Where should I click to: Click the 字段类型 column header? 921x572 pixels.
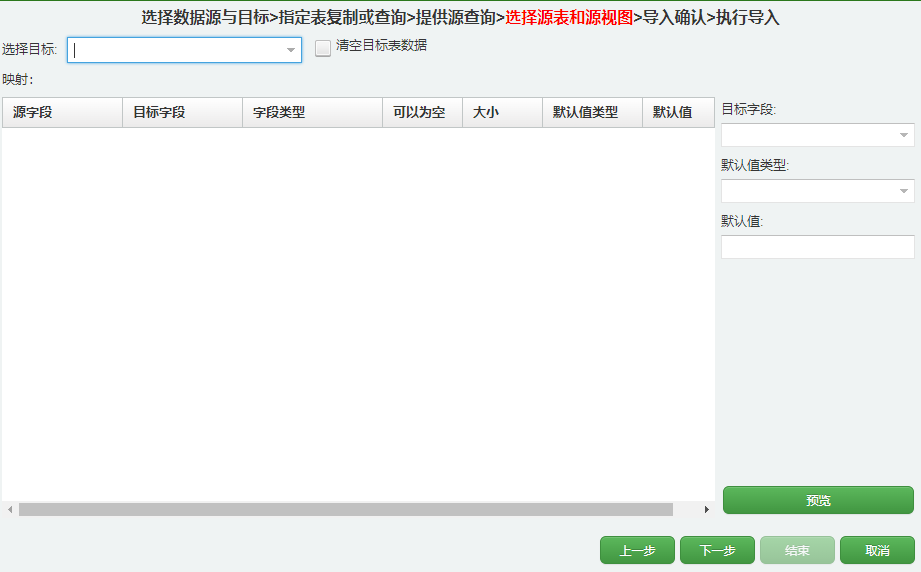pyautogui.click(x=312, y=112)
